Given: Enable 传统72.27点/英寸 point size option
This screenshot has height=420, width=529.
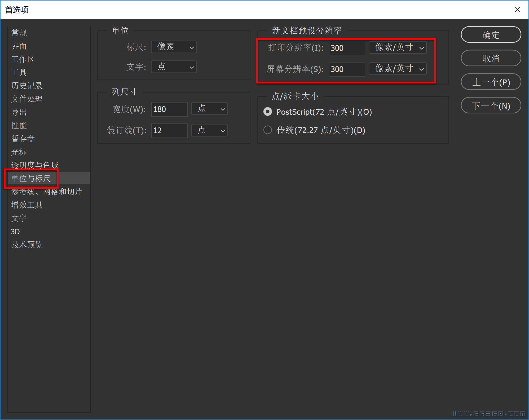Looking at the screenshot, I should click(268, 129).
